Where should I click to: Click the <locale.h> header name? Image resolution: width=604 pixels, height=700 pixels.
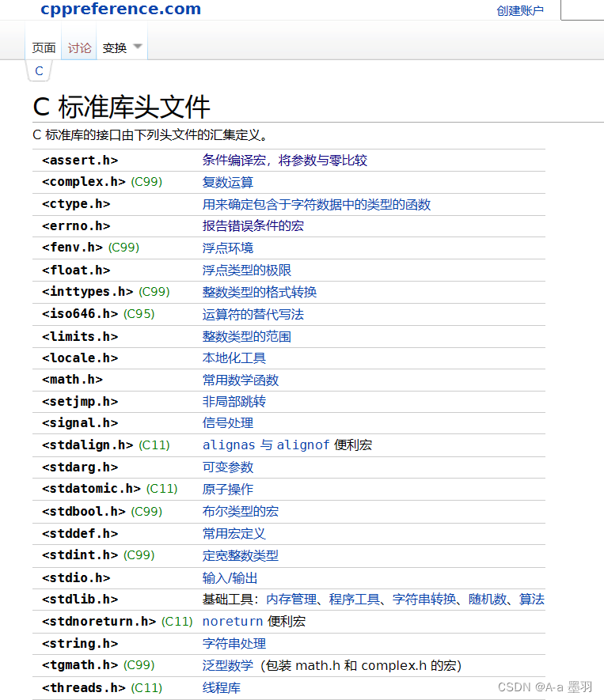(x=80, y=358)
